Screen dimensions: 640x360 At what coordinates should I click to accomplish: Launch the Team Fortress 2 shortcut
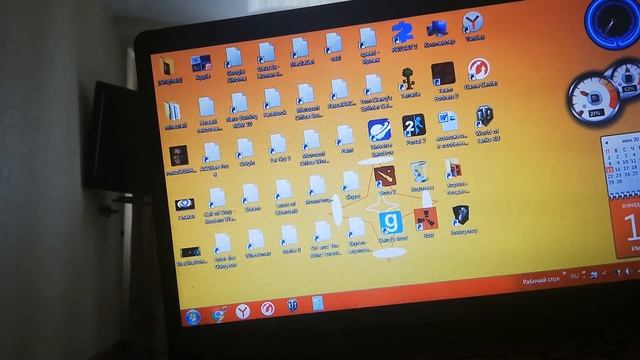[x=444, y=81]
